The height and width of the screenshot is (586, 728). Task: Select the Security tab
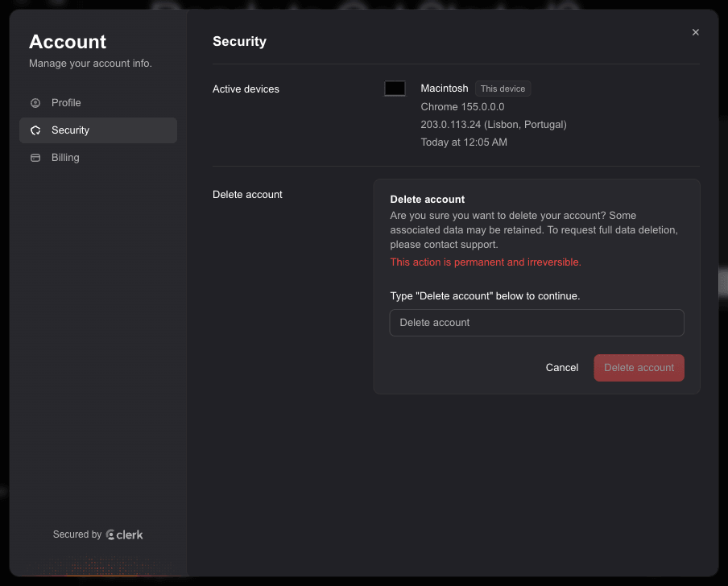98,130
